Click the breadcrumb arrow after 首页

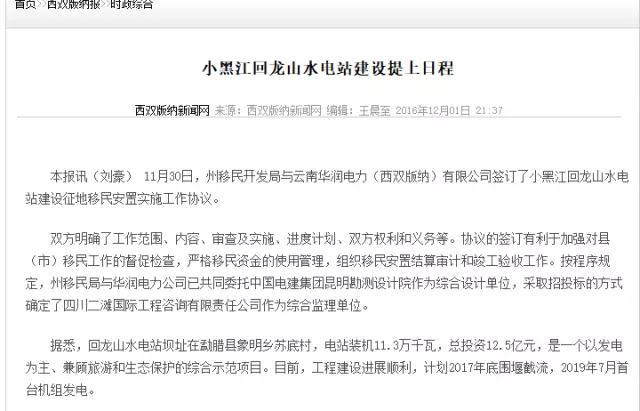pos(41,4)
